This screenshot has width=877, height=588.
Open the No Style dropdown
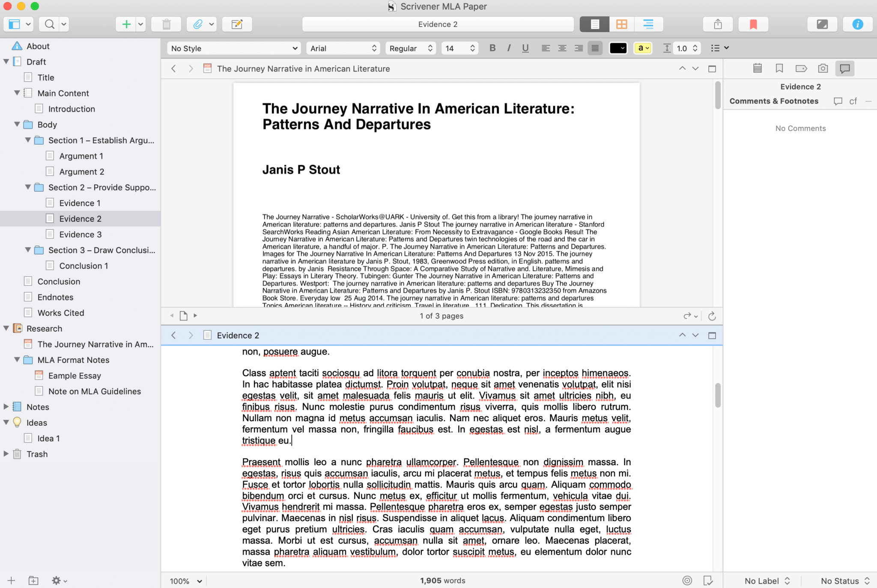[234, 48]
